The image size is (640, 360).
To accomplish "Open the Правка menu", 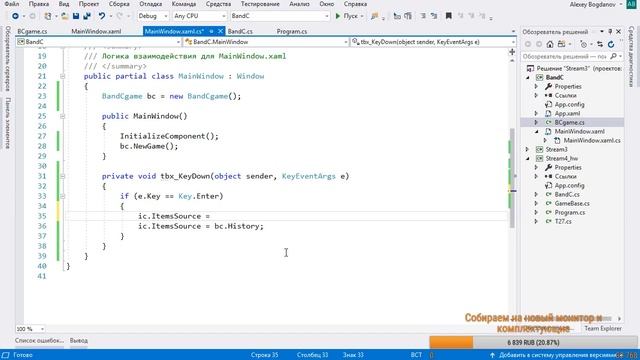I will [x=39, y=4].
